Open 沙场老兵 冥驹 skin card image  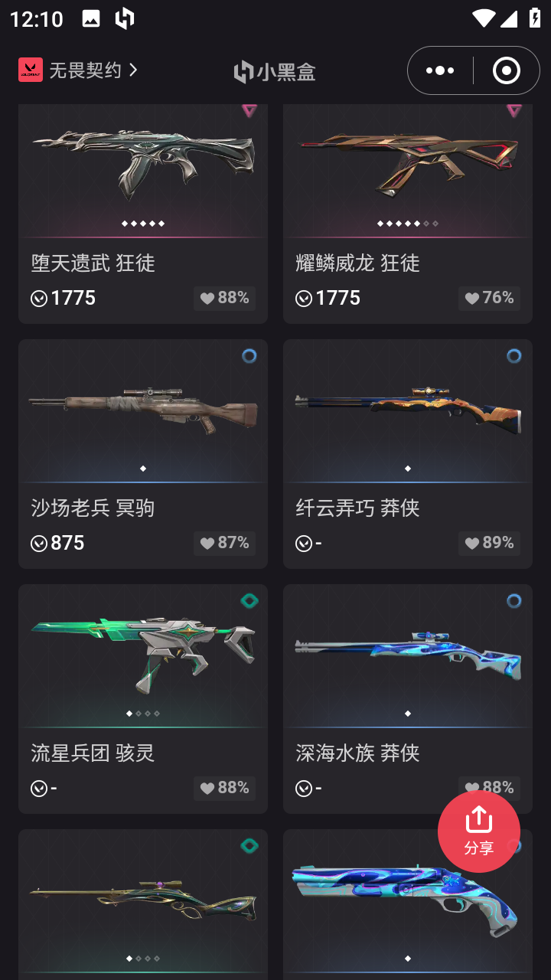click(143, 411)
